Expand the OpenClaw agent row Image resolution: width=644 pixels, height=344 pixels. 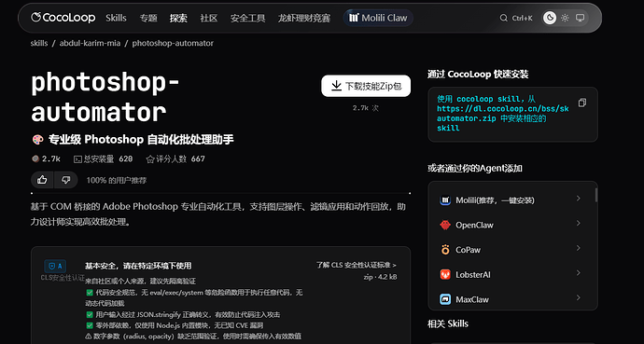pos(511,225)
